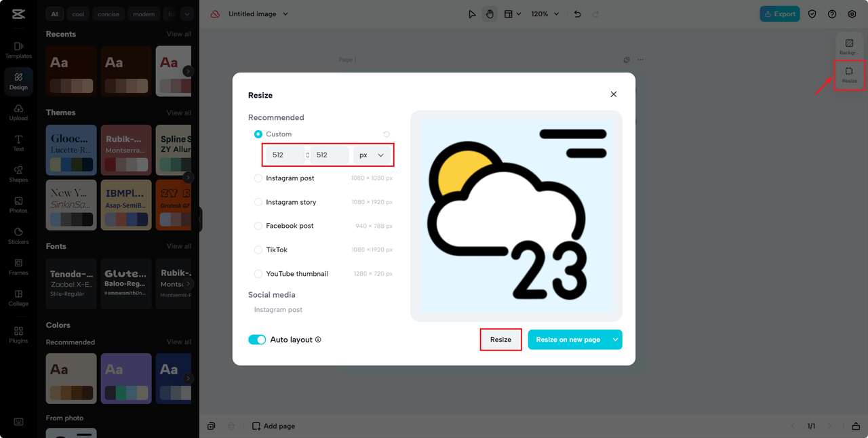This screenshot has height=438, width=868.
Task: Click the Export button
Action: (780, 14)
